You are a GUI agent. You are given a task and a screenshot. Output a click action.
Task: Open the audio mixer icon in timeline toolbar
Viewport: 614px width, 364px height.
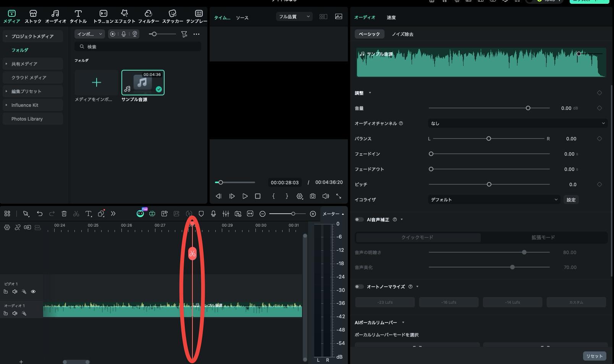click(226, 214)
